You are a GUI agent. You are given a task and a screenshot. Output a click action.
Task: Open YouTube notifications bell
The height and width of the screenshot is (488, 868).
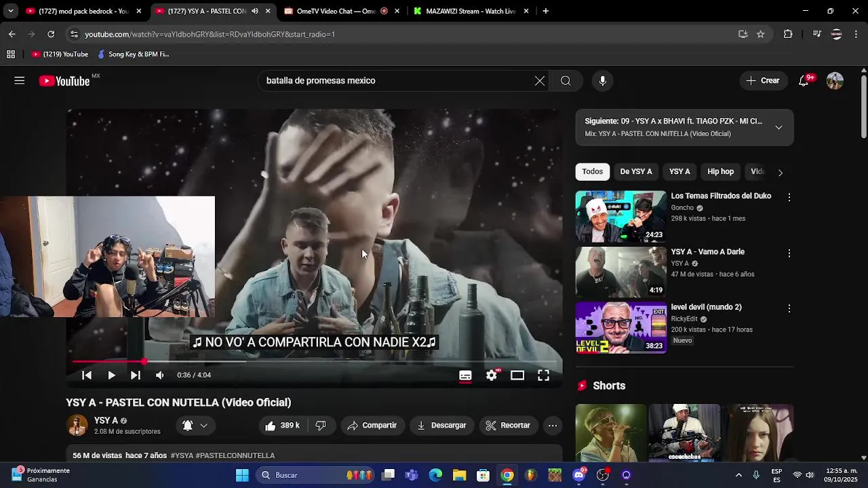804,81
